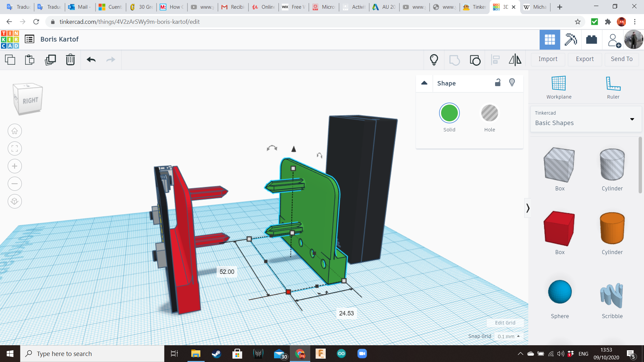Screen dimensions: 644x362
Task: Click the Undo arrow
Action: point(91,60)
